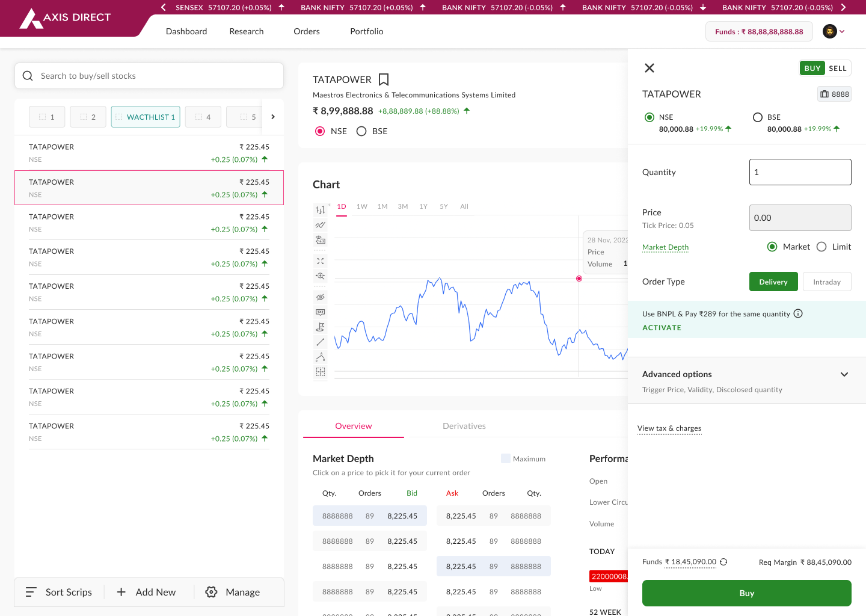
Task: Switch to BUY toggle
Action: pos(812,68)
